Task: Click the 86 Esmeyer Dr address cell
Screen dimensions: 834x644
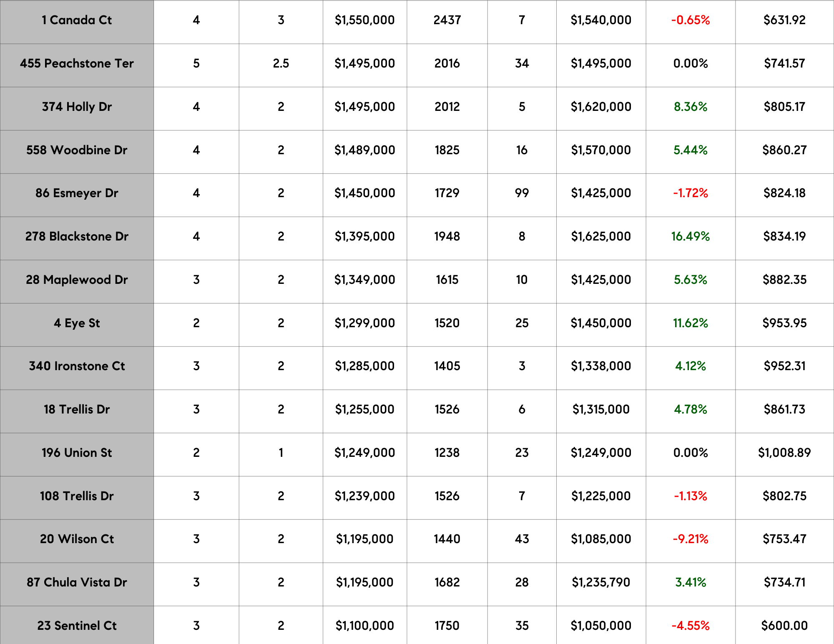Action: pos(77,193)
